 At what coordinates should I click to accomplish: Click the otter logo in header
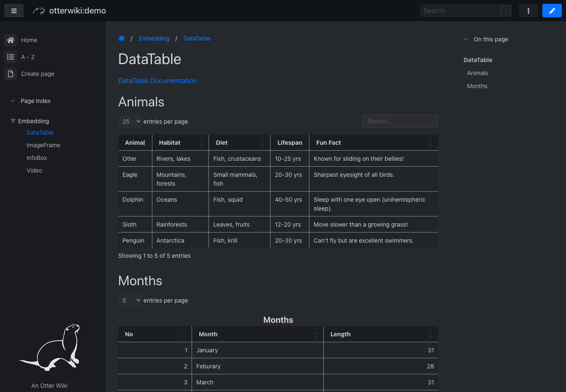(39, 11)
